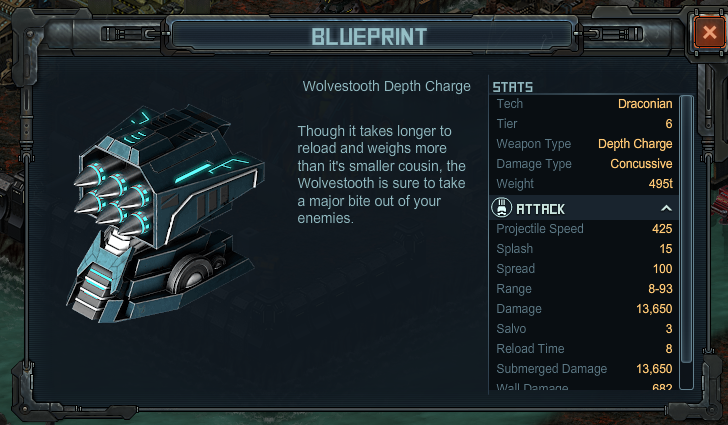Click the Attack section weapon icon

tap(501, 208)
